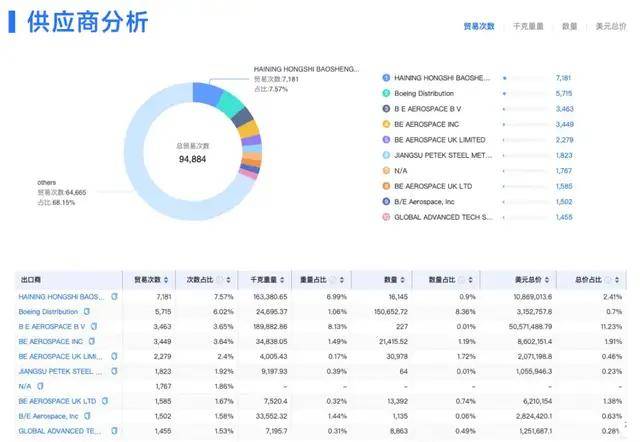
Task: Click 11.23% cell in 总价占比 column
Action: pos(611,327)
